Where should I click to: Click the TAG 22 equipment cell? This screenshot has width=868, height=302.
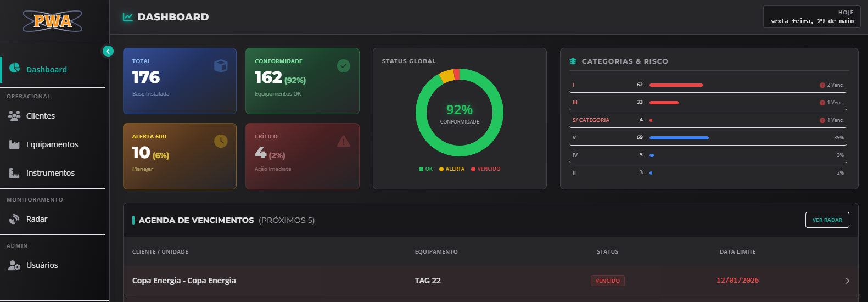[428, 281]
